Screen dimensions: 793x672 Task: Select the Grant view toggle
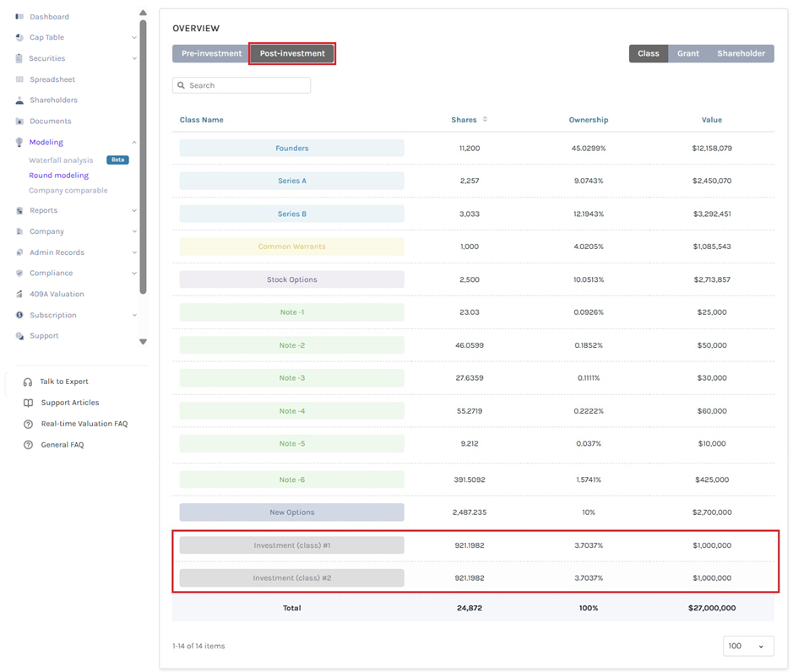tap(687, 53)
